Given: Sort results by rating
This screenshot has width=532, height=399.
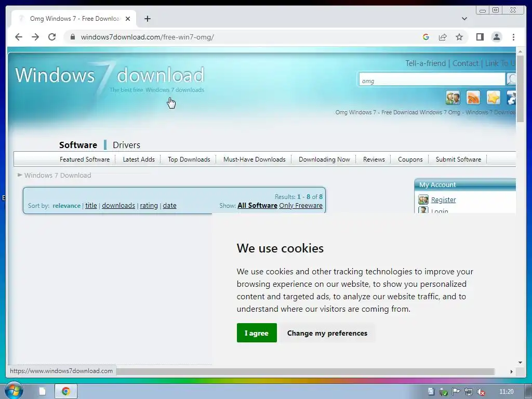Looking at the screenshot, I should click(149, 206).
